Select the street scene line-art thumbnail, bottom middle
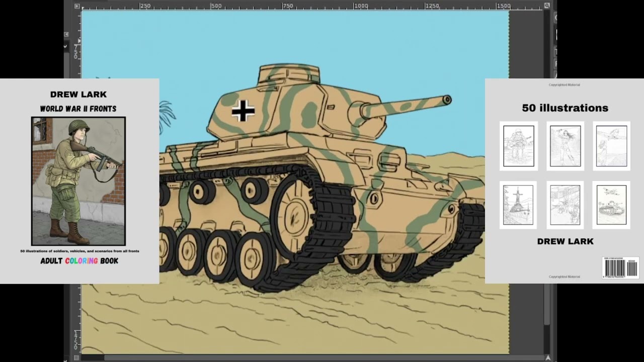 (x=565, y=205)
